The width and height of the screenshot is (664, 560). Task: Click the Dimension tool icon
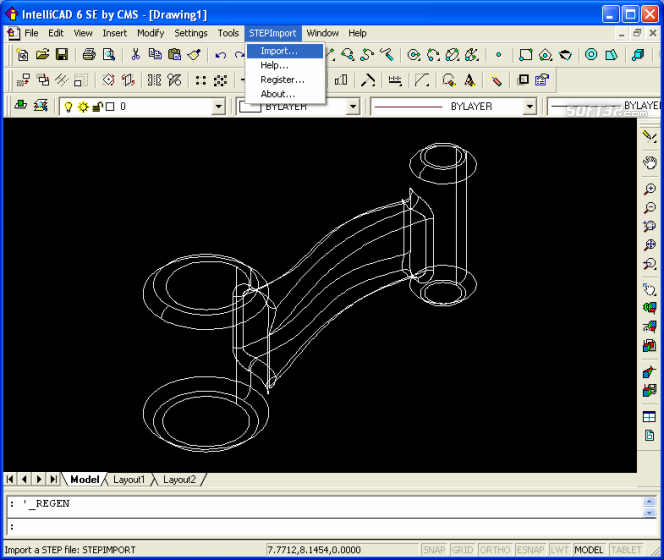coord(395,80)
